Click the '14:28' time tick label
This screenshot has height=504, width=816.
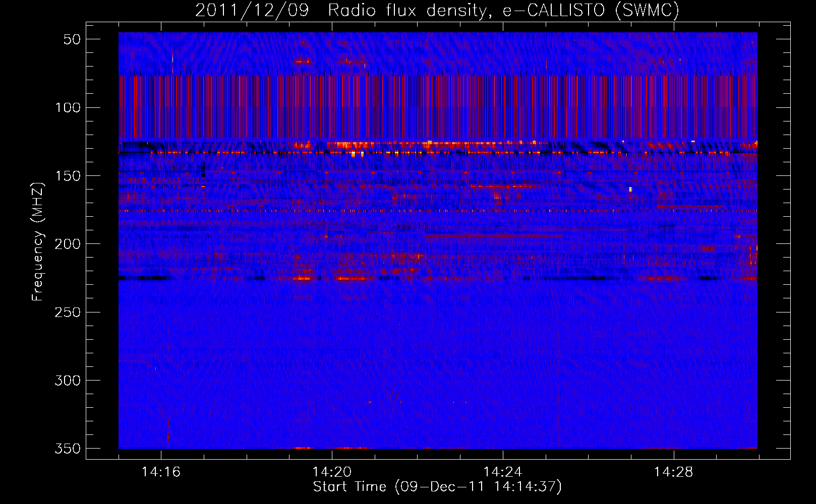[674, 472]
